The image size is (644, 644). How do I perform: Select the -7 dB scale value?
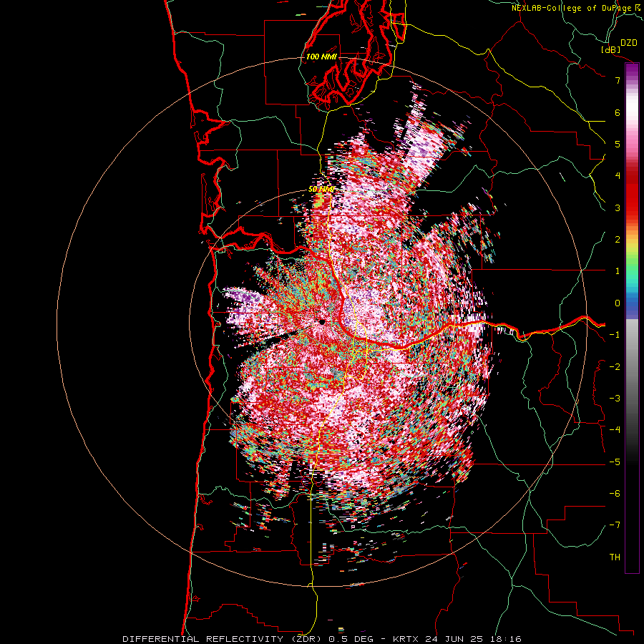(x=615, y=525)
